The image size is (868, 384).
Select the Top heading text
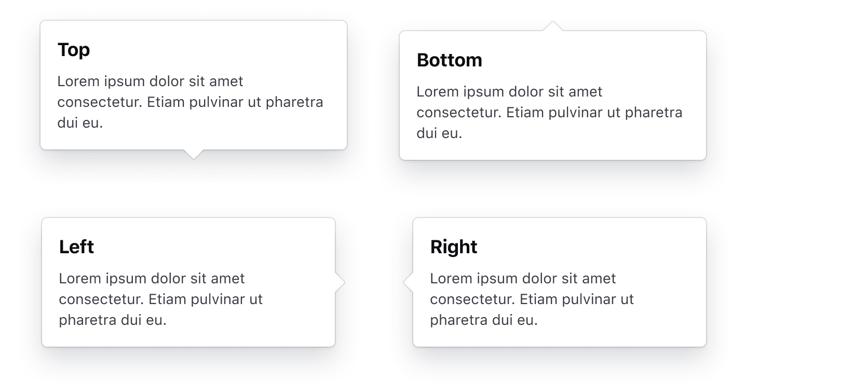(73, 50)
